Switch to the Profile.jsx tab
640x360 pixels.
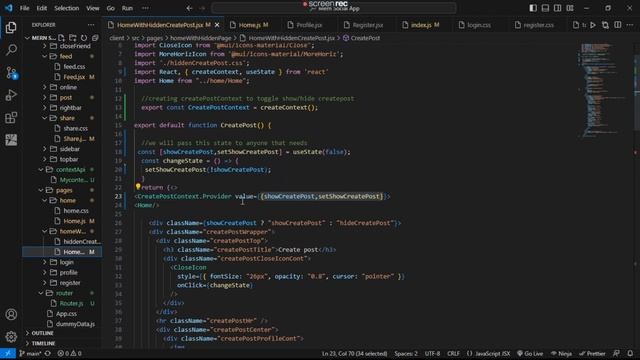(x=309, y=25)
